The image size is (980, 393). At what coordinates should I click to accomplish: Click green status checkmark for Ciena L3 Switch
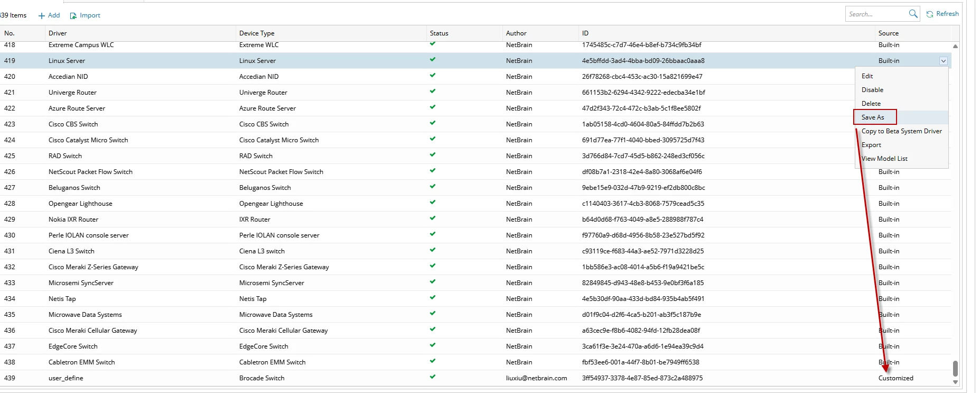433,250
